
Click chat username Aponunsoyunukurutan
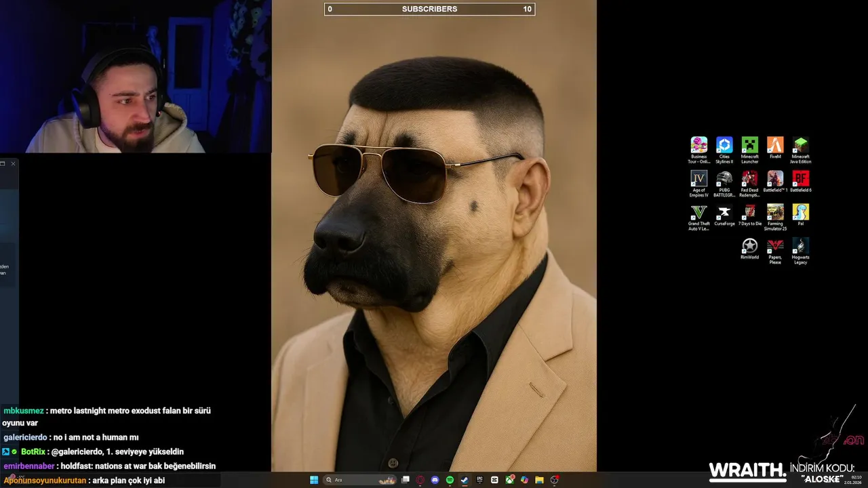45,481
